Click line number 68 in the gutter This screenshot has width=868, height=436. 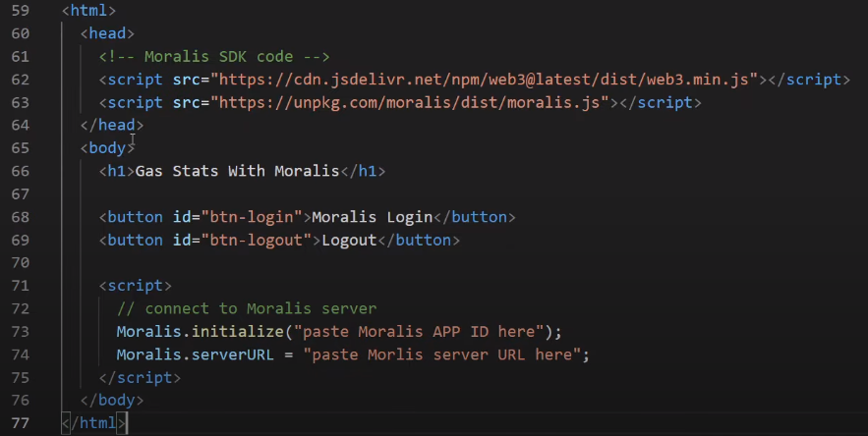point(20,217)
